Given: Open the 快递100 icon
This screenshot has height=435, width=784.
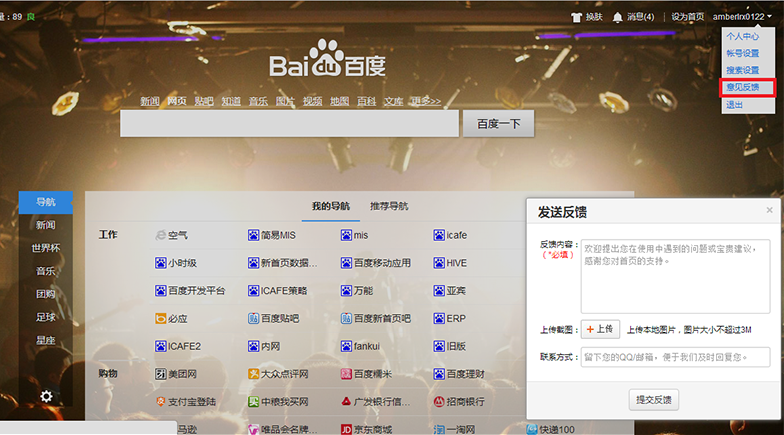Looking at the screenshot, I should coord(532,430).
